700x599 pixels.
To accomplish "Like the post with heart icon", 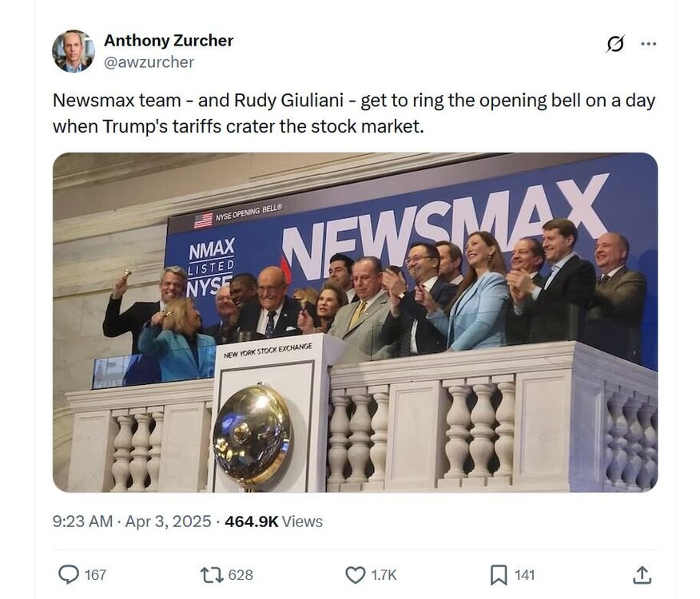I will coord(356,575).
